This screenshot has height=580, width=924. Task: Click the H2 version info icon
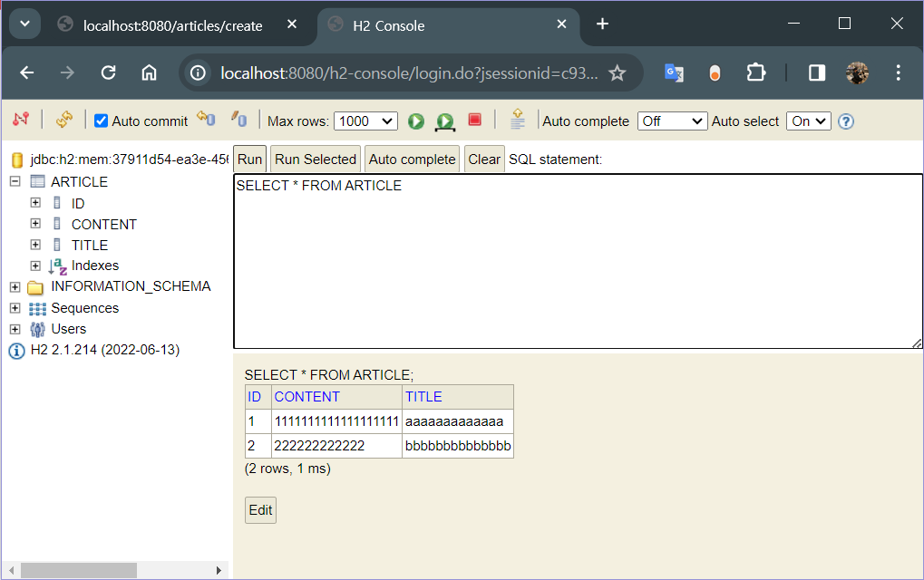[x=16, y=351]
